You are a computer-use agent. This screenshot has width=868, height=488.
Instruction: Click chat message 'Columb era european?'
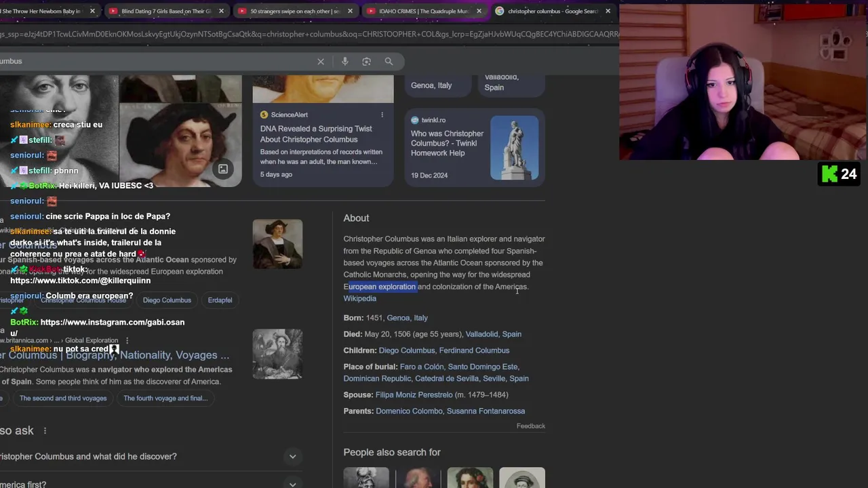point(90,296)
